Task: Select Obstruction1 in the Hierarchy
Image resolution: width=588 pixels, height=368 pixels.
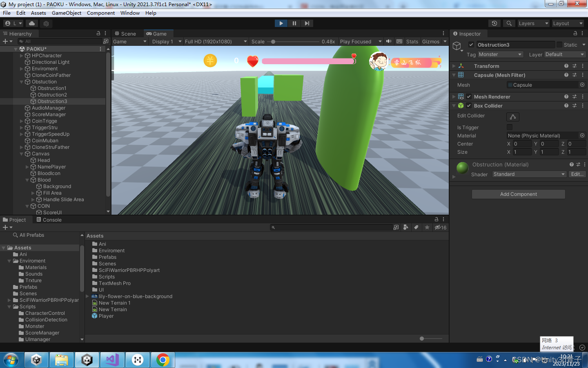Action: [x=52, y=88]
